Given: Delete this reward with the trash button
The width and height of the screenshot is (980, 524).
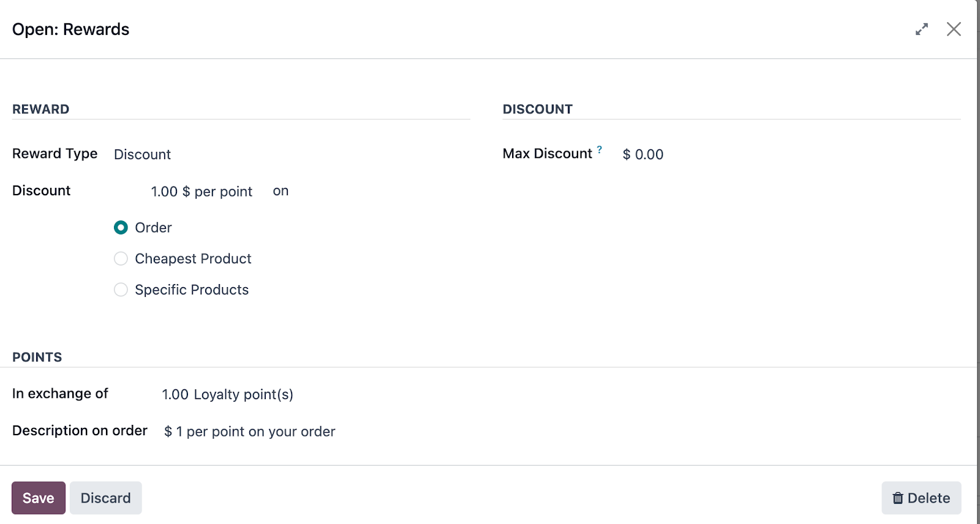Looking at the screenshot, I should 921,498.
